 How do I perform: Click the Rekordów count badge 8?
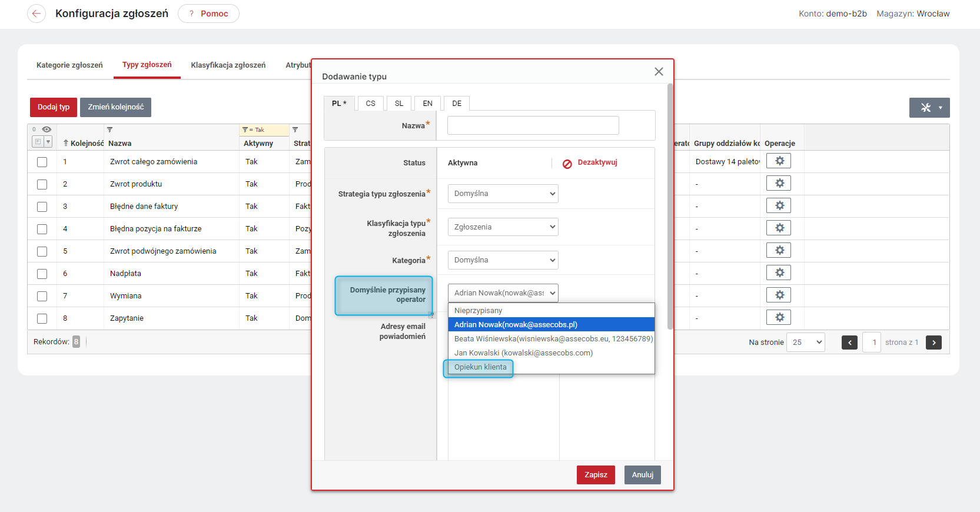click(x=76, y=342)
